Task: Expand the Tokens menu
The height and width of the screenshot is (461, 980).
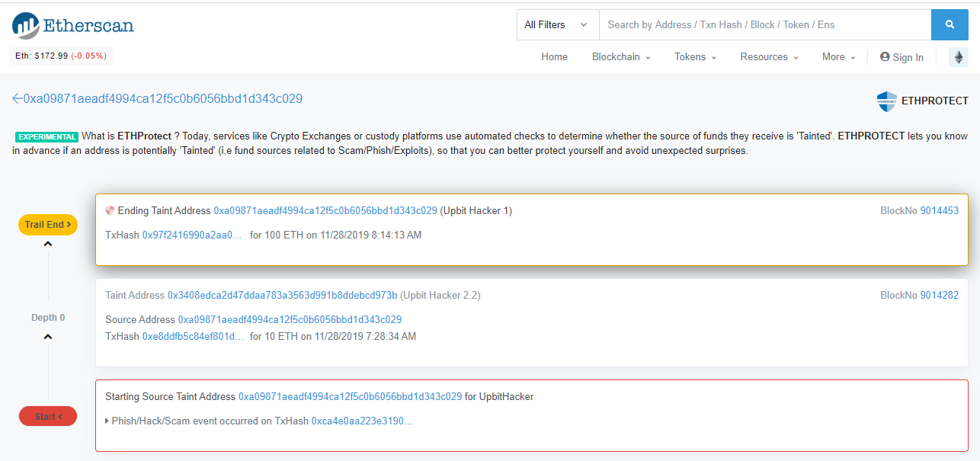Action: pyautogui.click(x=695, y=57)
